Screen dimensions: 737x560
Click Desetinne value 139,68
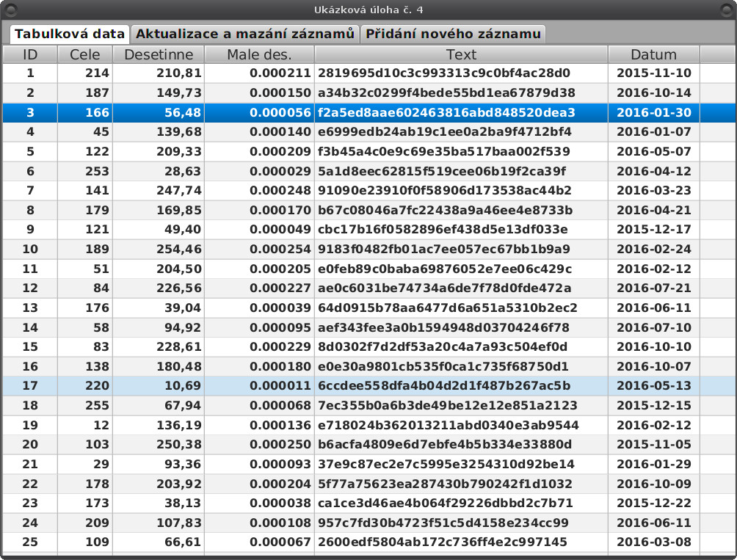[159, 131]
